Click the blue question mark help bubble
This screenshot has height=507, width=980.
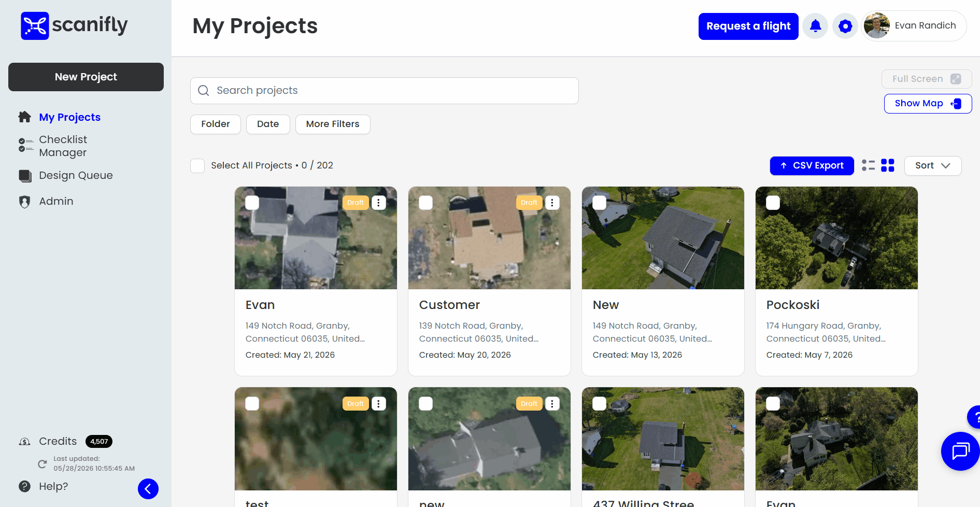pyautogui.click(x=974, y=417)
